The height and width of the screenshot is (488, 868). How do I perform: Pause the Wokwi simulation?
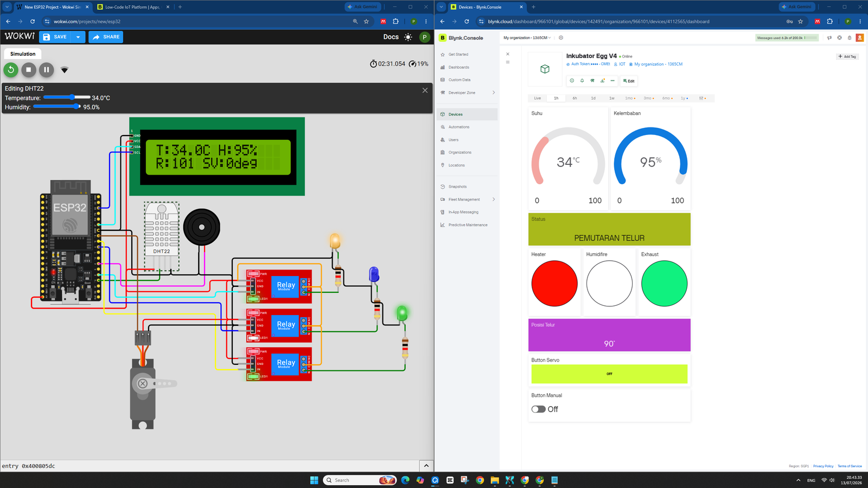[x=47, y=69]
